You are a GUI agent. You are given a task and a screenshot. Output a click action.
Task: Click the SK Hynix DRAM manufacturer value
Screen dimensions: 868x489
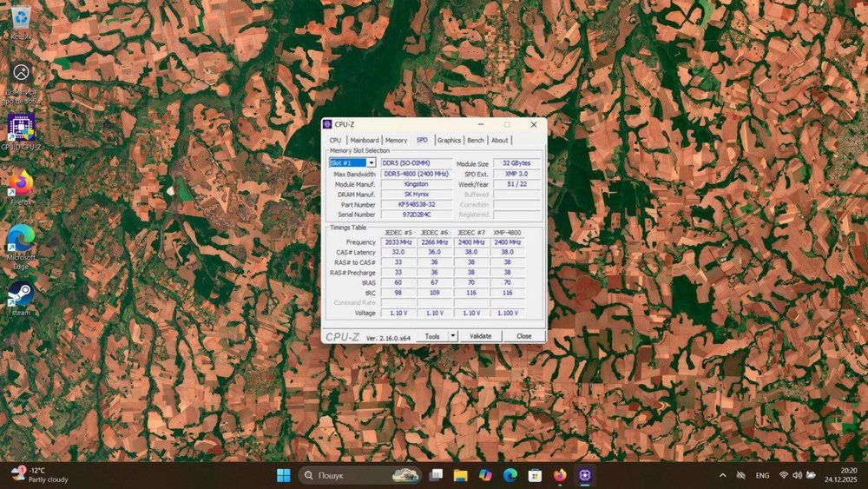pos(417,195)
